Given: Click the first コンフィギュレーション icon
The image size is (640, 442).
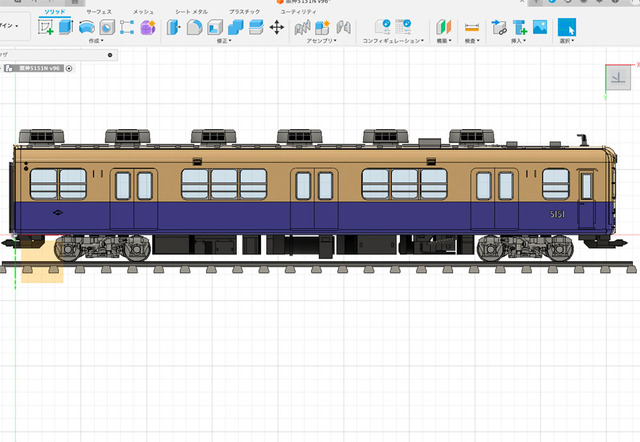Looking at the screenshot, I should coord(383,27).
